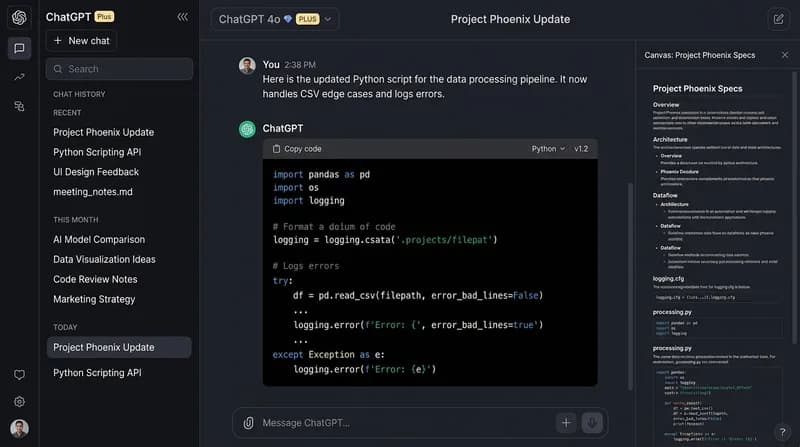Focus the Search chats field
The image size is (800, 447).
point(119,69)
